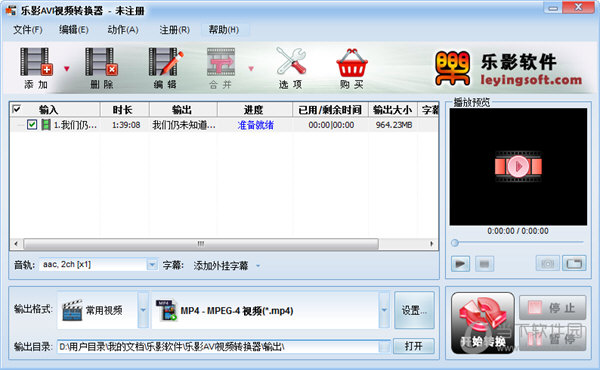Click the film play icon in preview
This screenshot has height=370, width=600.
pyautogui.click(x=518, y=166)
